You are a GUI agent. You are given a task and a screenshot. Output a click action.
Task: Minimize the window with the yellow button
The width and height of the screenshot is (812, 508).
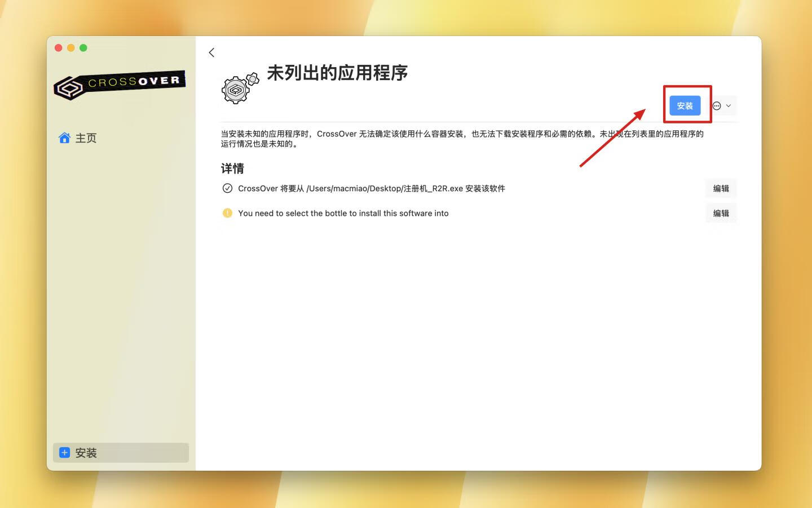[x=71, y=48]
